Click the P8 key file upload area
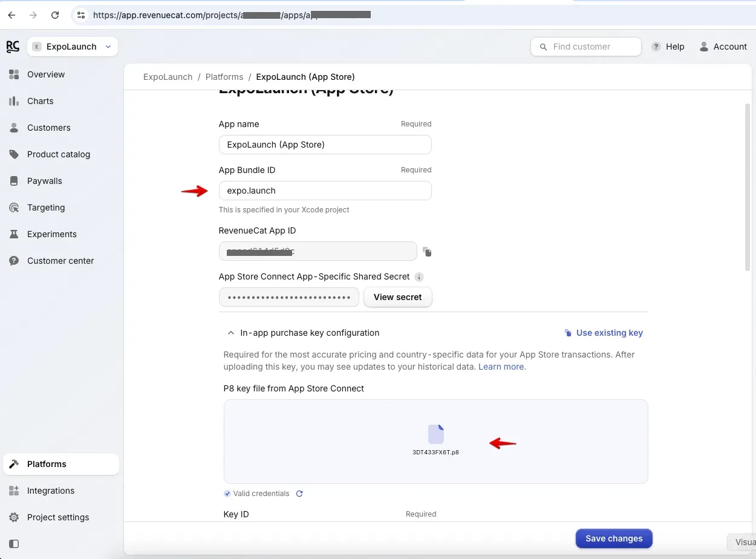This screenshot has width=756, height=559. 436,442
